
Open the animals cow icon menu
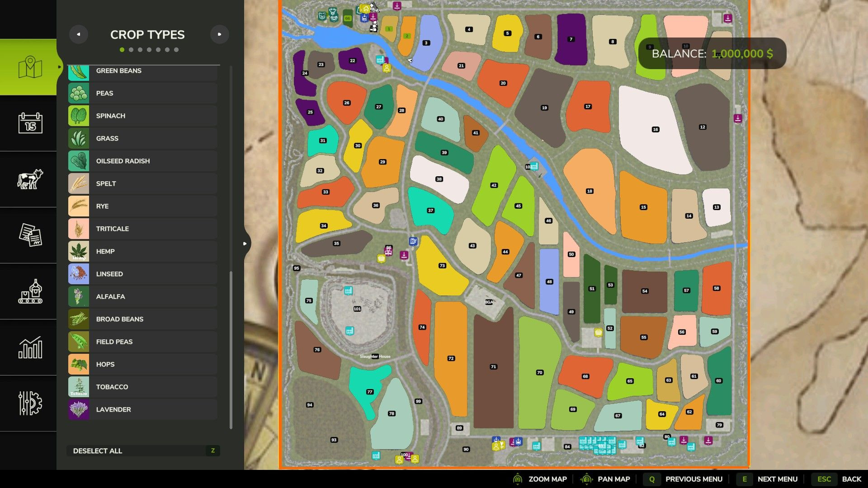click(x=30, y=179)
